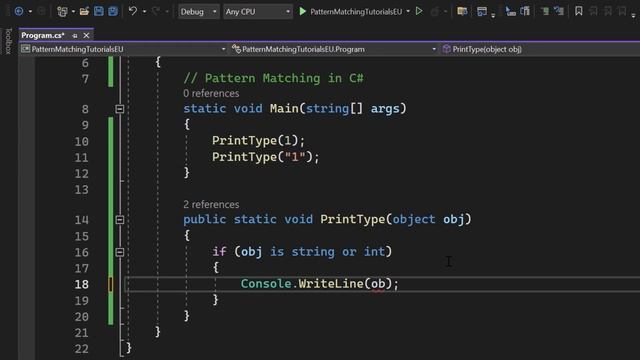This screenshot has width=640, height=360.
Task: Collapse the Main method at line 8
Action: [120, 109]
